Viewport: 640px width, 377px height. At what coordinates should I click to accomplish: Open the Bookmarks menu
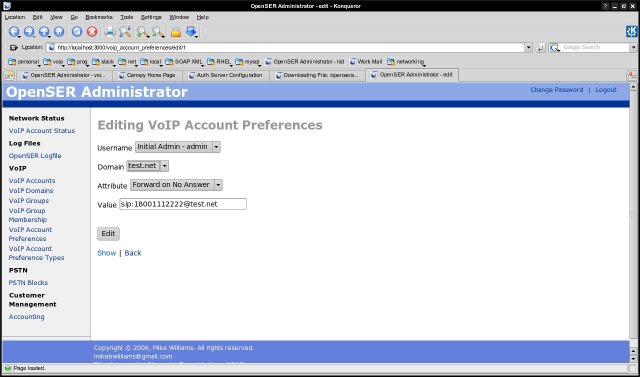click(99, 17)
